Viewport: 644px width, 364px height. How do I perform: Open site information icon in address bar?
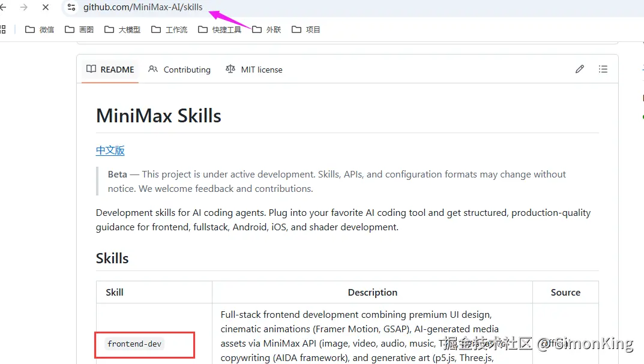(71, 7)
